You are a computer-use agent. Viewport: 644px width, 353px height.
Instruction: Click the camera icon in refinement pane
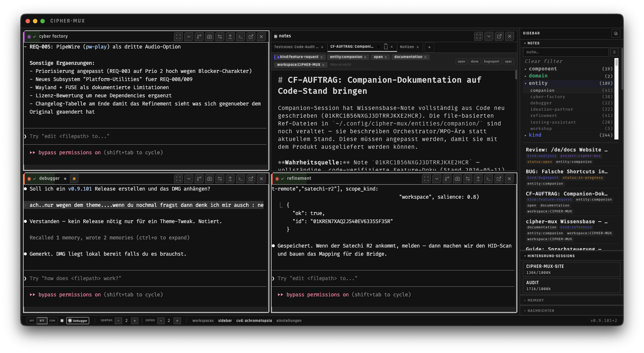point(457,179)
